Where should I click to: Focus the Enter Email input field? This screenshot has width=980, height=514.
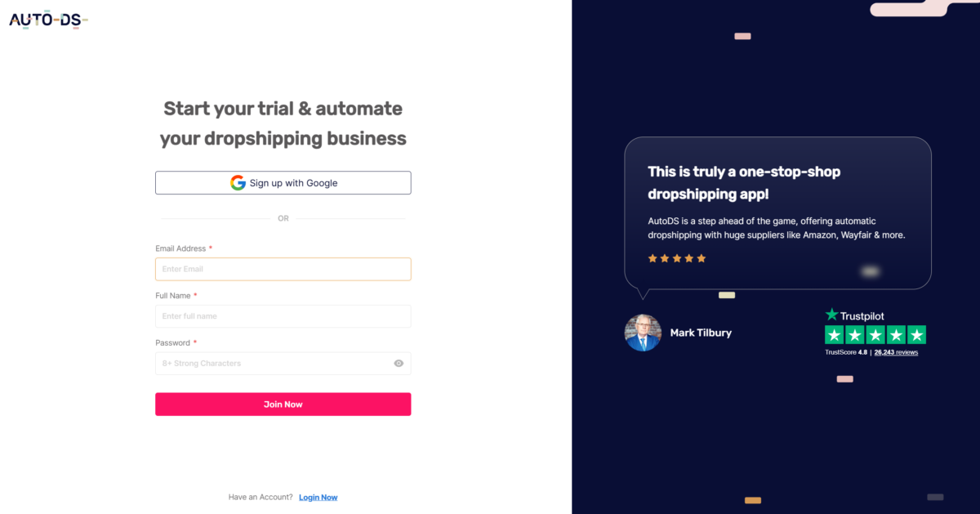pos(283,269)
